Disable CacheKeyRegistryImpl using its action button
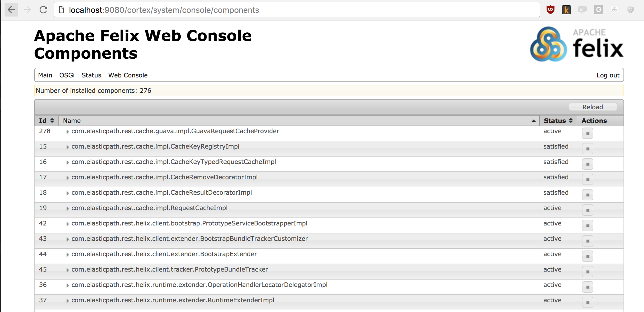Screen dimensions: 644x312 (x=587, y=149)
